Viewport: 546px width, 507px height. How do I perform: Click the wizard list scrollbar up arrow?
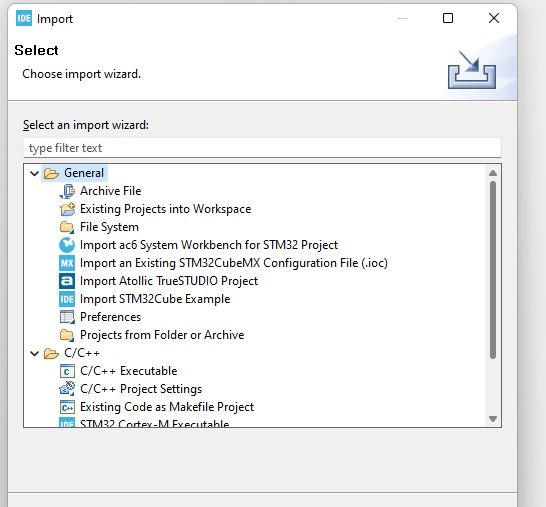coord(493,173)
